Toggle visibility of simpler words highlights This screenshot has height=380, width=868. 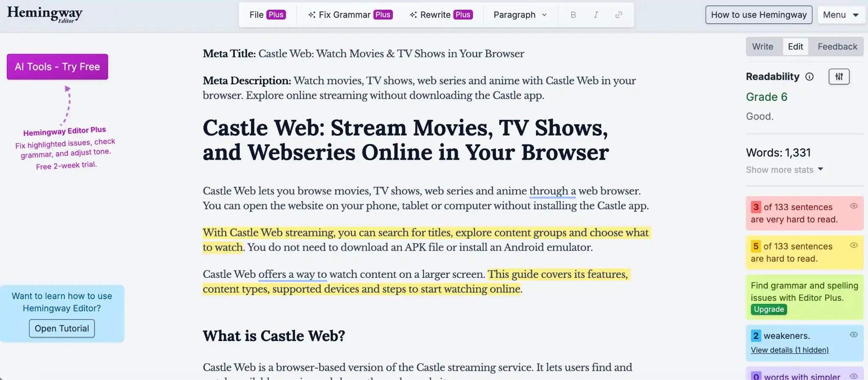pyautogui.click(x=854, y=376)
